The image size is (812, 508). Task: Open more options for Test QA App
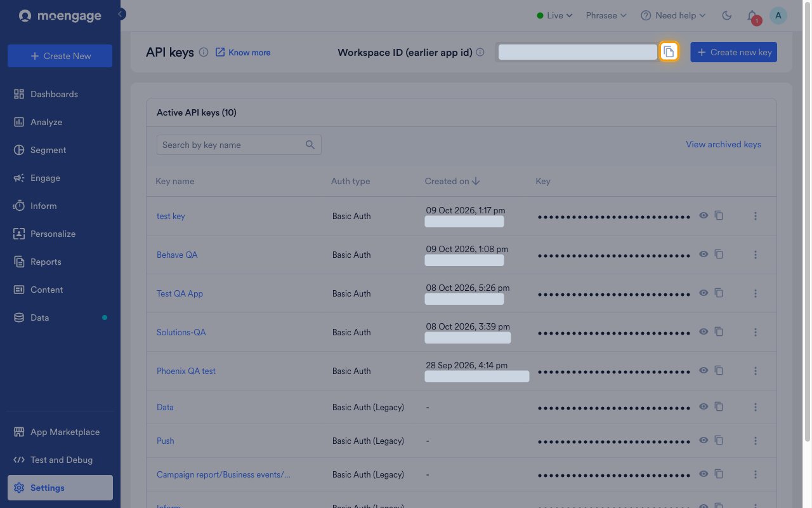pyautogui.click(x=756, y=293)
